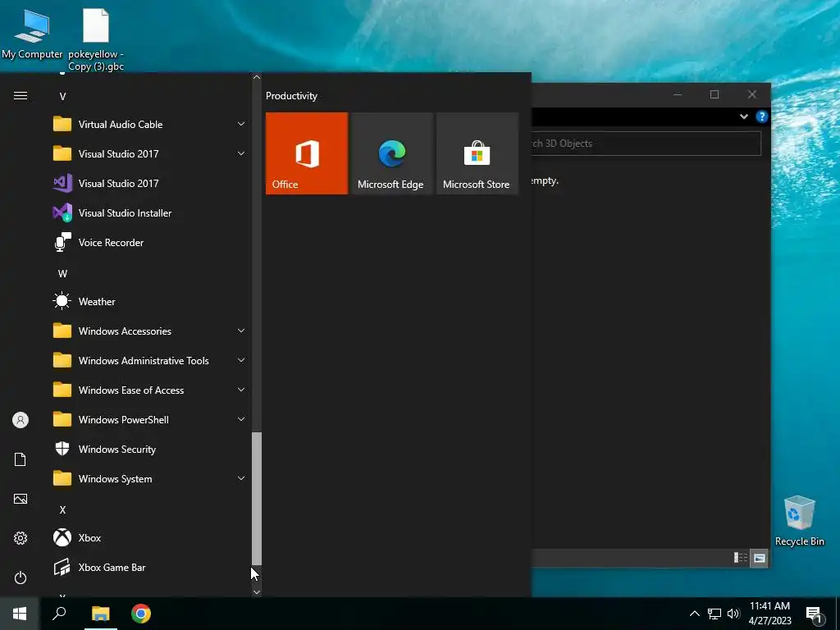This screenshot has width=840, height=630.
Task: Launch the Xbox app
Action: pyautogui.click(x=150, y=537)
